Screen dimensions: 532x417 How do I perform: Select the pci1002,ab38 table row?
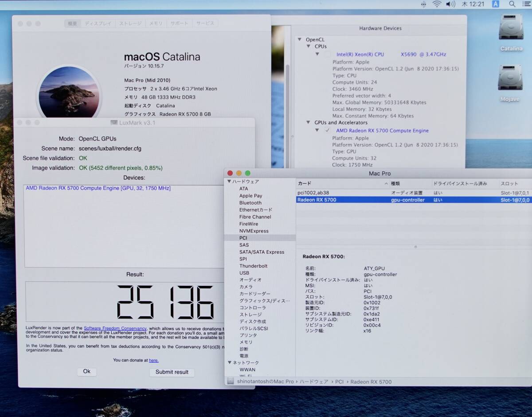(x=414, y=193)
